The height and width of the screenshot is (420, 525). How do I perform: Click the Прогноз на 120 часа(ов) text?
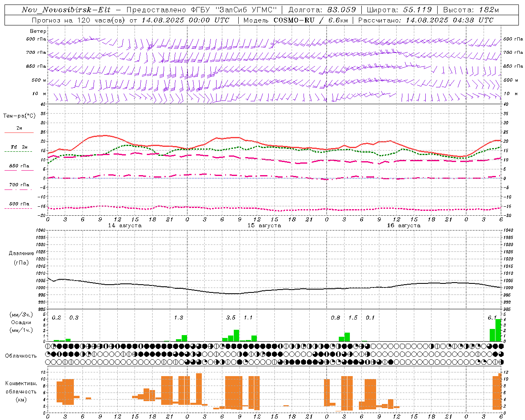(x=79, y=20)
